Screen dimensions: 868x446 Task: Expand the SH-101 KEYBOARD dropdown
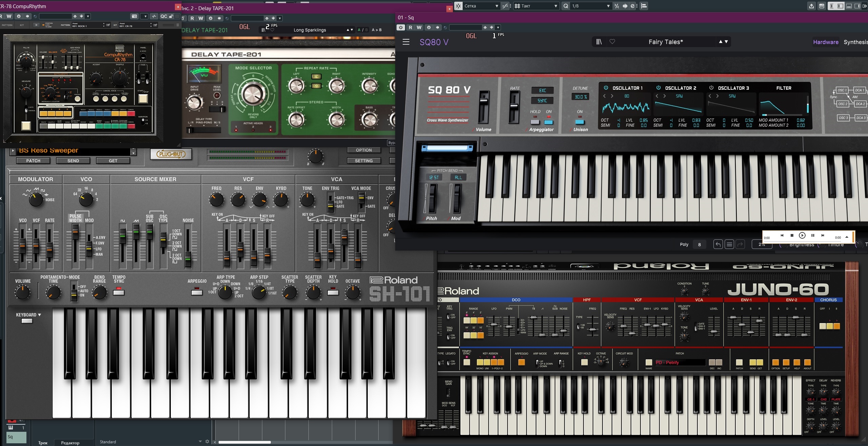pyautogui.click(x=28, y=315)
